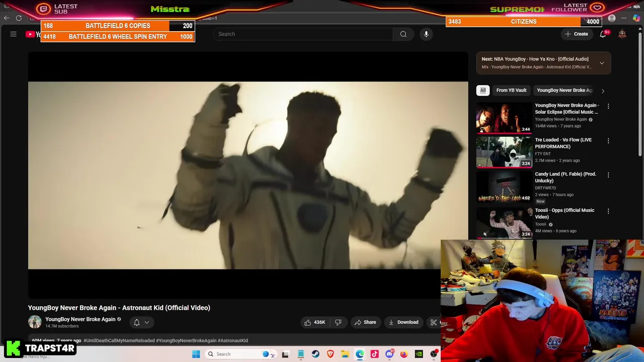Open the YouTube notifications bell
This screenshot has height=362, width=644.
point(603,34)
